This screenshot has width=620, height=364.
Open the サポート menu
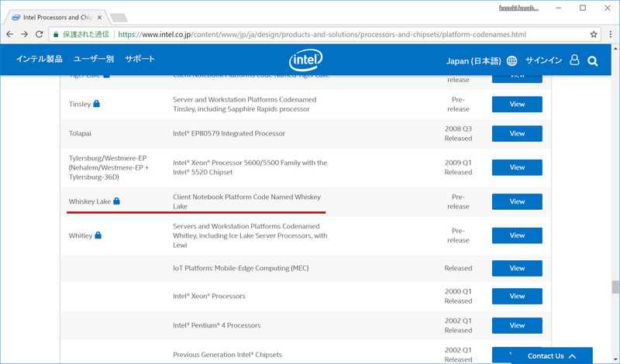click(x=139, y=59)
